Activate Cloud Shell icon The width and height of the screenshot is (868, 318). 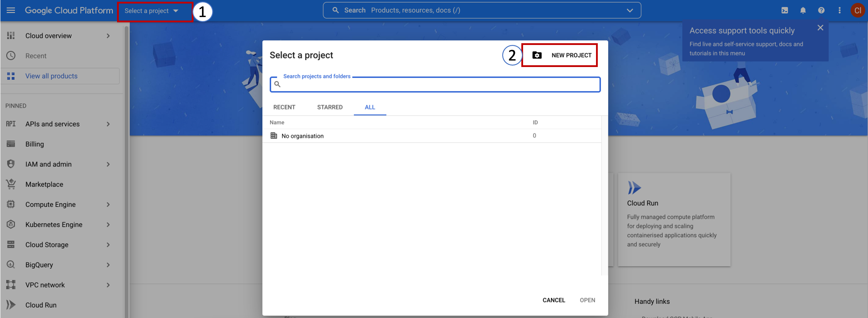click(784, 11)
